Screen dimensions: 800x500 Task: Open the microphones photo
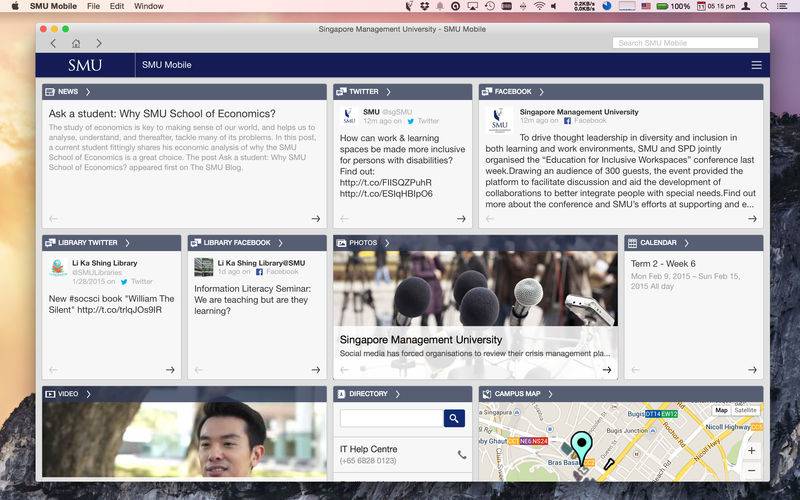click(x=475, y=288)
